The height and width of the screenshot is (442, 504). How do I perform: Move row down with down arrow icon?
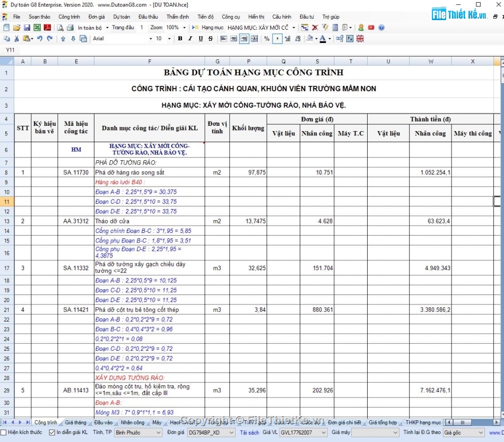point(73,39)
